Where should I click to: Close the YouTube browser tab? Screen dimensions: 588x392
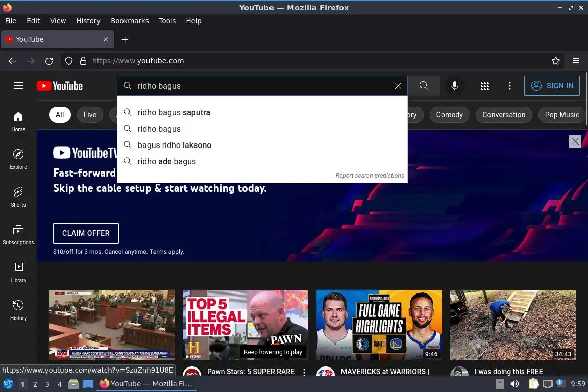pyautogui.click(x=106, y=39)
